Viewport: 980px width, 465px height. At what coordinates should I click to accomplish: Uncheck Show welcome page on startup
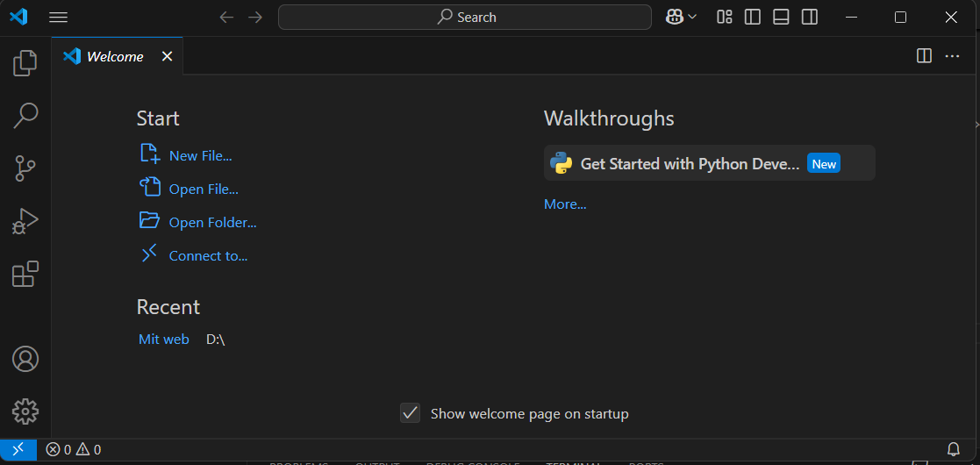point(410,413)
